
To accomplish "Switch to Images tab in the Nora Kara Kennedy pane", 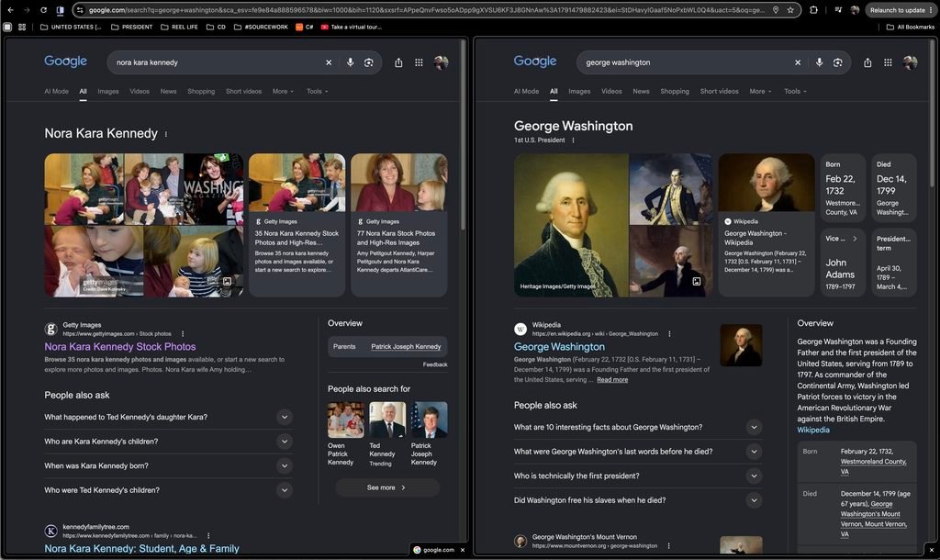I will click(x=108, y=92).
